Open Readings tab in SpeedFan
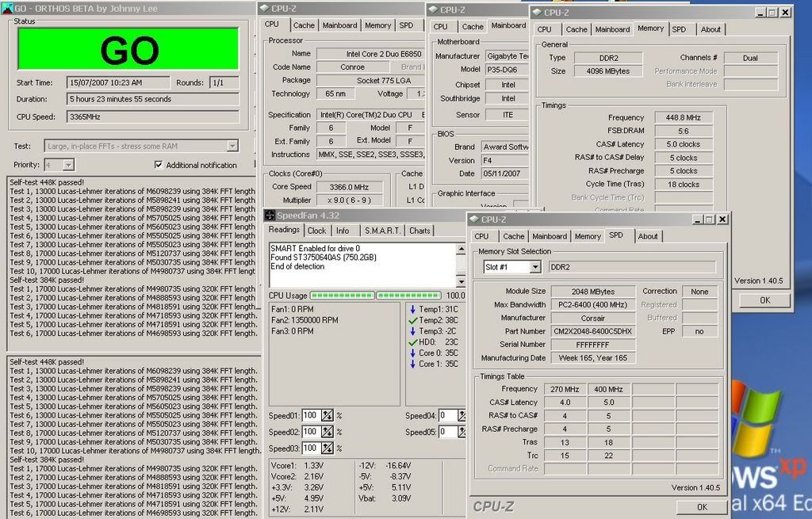Screen dimensions: 812x519 pyautogui.click(x=284, y=230)
